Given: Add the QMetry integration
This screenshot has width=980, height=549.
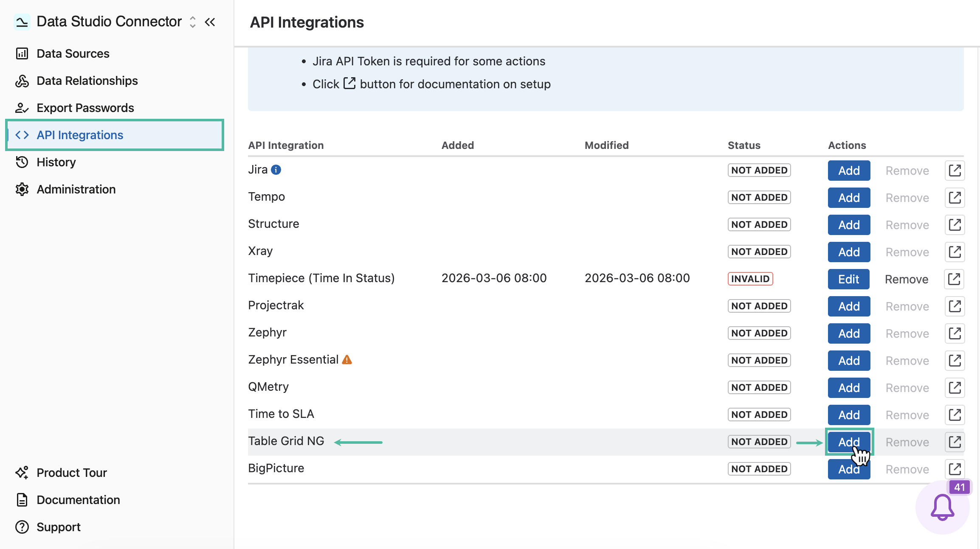Looking at the screenshot, I should 849,388.
